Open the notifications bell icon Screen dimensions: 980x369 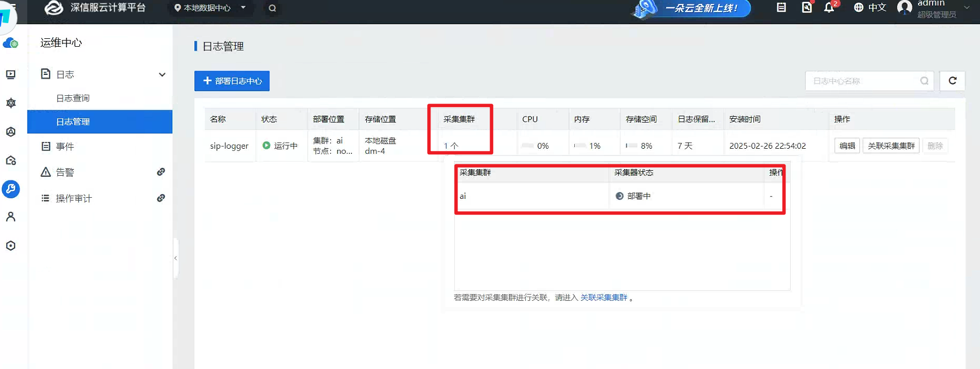[x=829, y=8]
